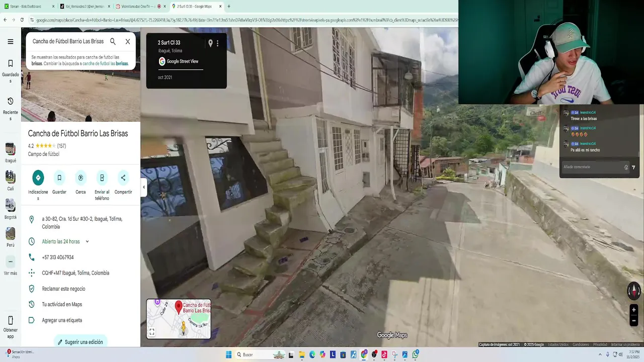Show hidden tray icons with the chevron
This screenshot has width=644, height=362.
600,354
